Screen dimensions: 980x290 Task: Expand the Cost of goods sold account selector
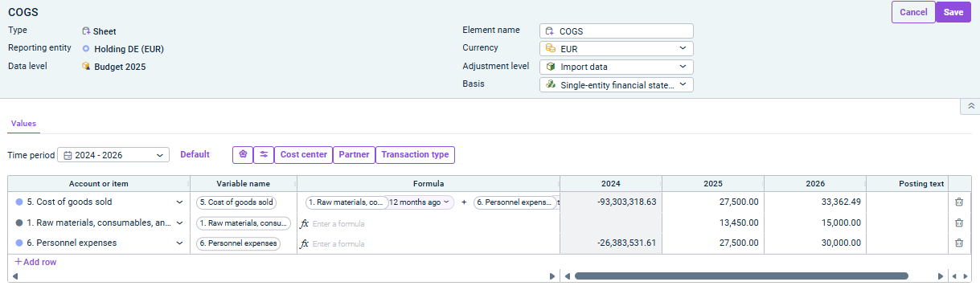pyautogui.click(x=179, y=202)
